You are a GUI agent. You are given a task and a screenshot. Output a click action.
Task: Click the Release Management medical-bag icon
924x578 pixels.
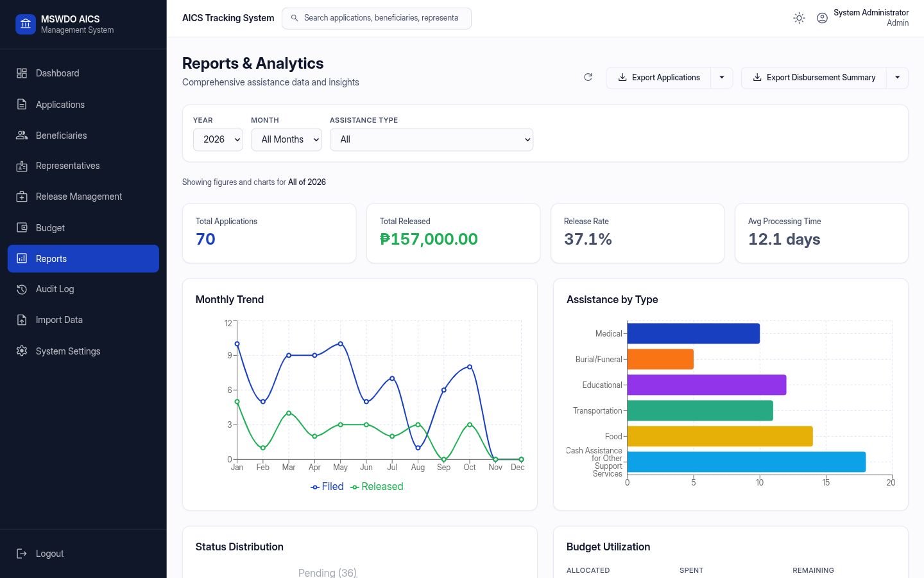tap(22, 197)
